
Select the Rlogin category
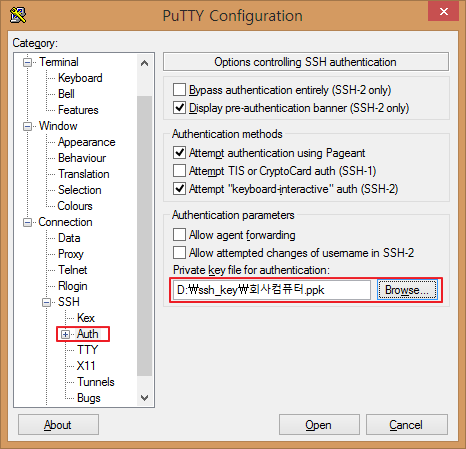point(72,286)
